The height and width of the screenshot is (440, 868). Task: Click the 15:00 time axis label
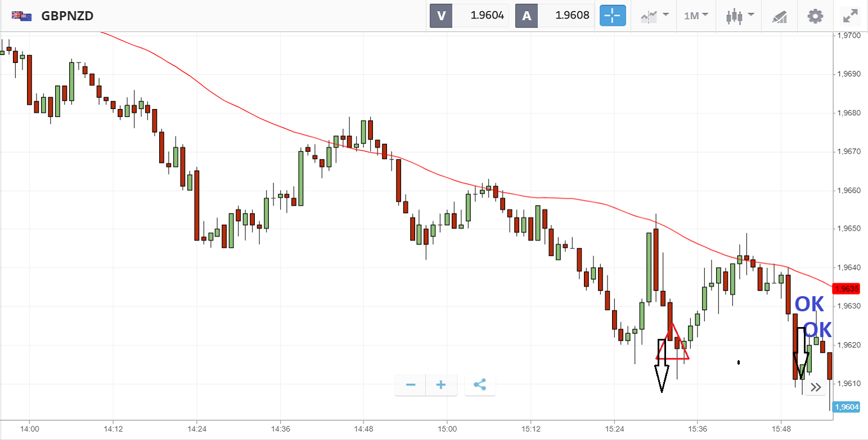447,429
